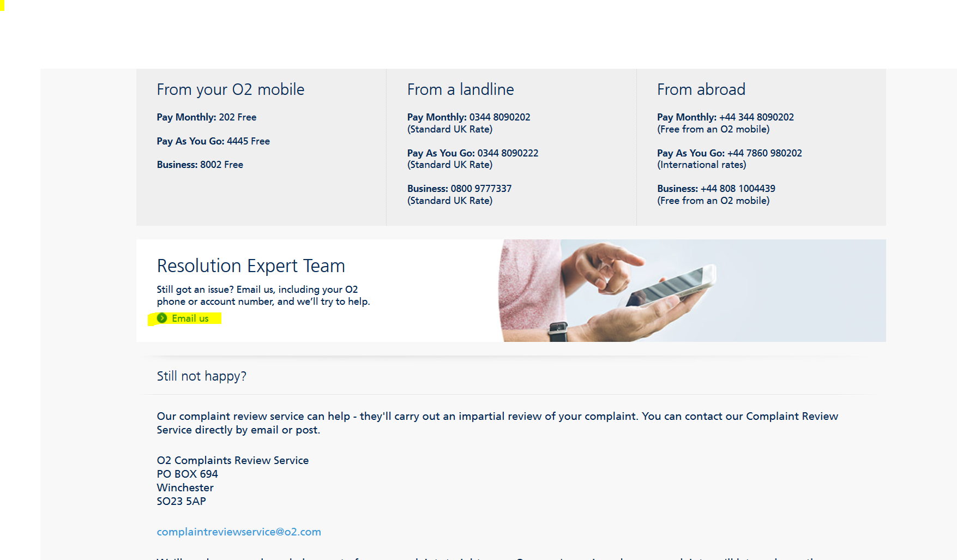Click the complaintreviewservice@o2.com email link
The height and width of the screenshot is (560, 957).
pos(239,532)
